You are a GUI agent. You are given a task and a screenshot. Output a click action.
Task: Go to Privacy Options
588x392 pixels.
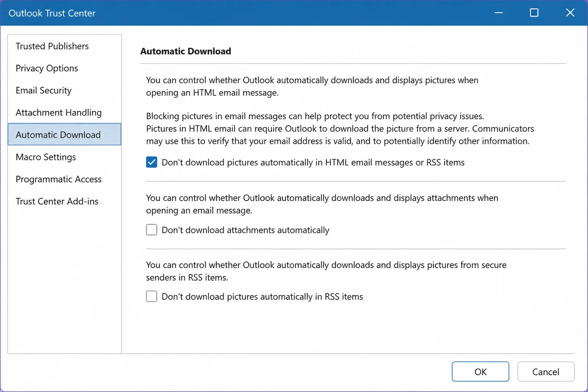tap(64, 68)
